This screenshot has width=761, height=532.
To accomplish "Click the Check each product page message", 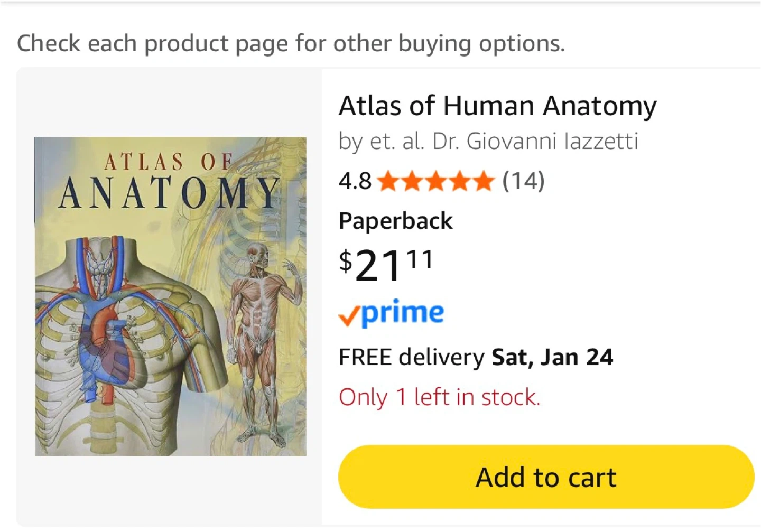I will [x=291, y=43].
